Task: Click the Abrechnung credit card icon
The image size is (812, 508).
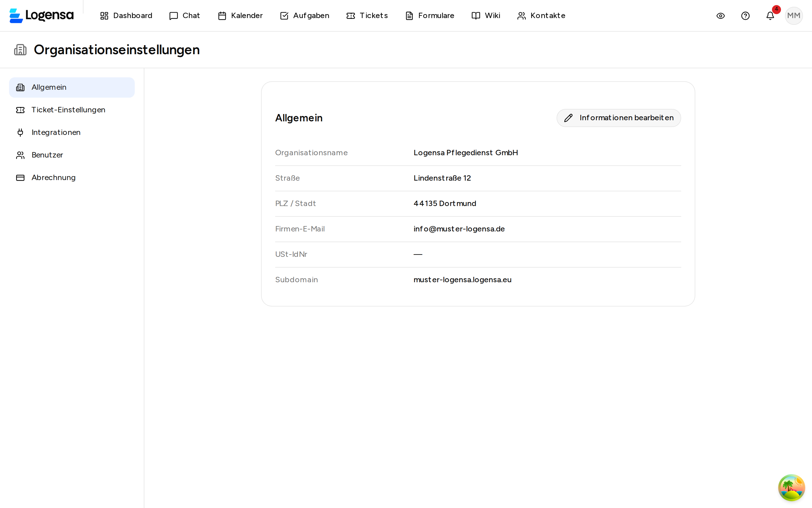Action: click(20, 178)
